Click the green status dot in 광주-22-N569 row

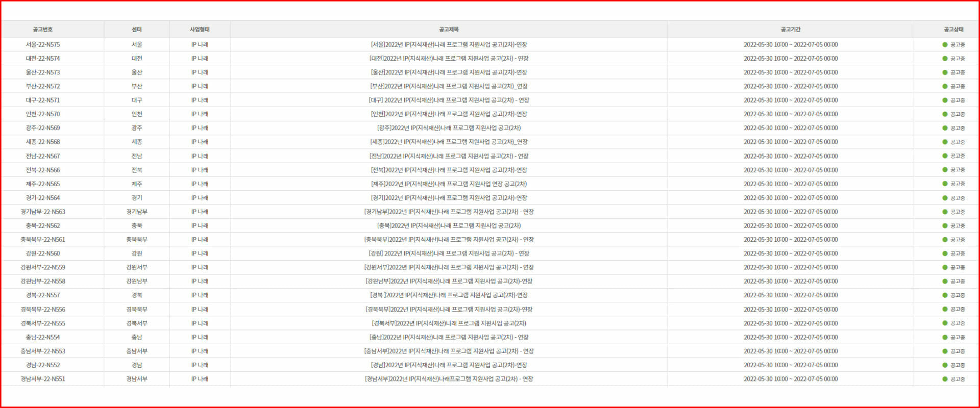[x=945, y=128]
